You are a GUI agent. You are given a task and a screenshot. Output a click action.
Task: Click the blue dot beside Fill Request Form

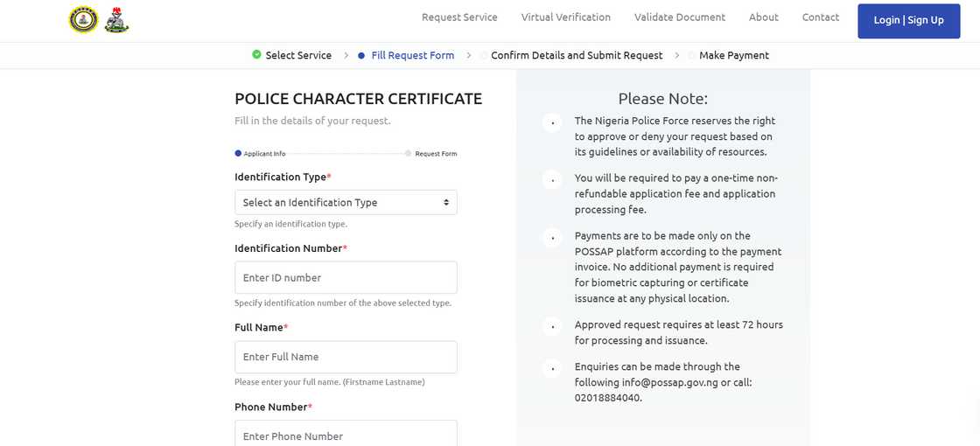pos(361,56)
